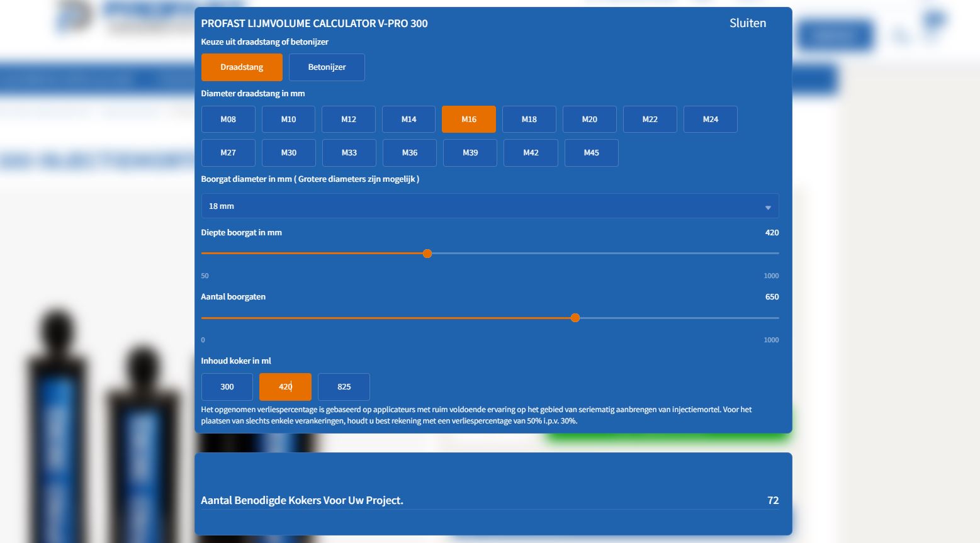This screenshot has width=980, height=543.
Task: Pick the M30 threaded rod size
Action: coord(289,153)
